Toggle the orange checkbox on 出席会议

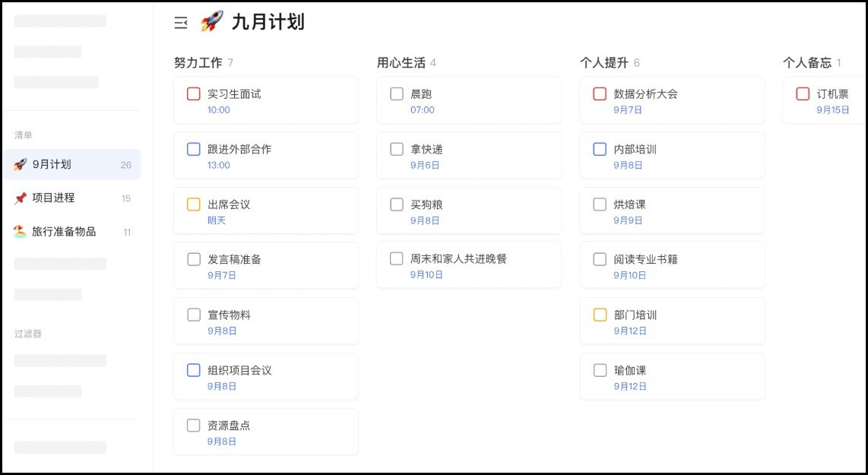(193, 204)
